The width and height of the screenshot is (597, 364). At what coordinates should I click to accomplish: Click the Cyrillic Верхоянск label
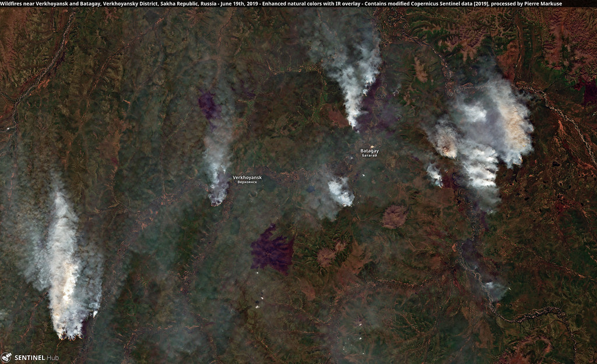(x=247, y=182)
